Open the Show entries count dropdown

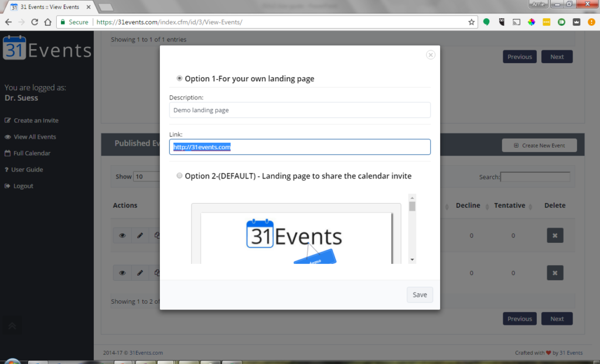[146, 177]
